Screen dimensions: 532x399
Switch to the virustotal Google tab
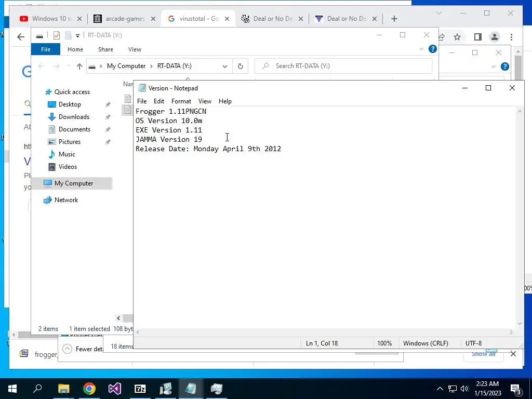tap(198, 19)
